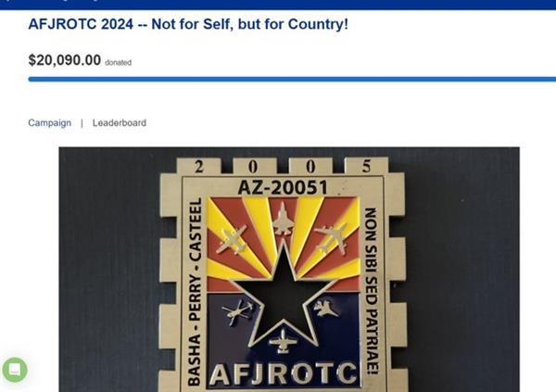
Task: Click the numeral 5 notch on the coin
Action: click(366, 166)
